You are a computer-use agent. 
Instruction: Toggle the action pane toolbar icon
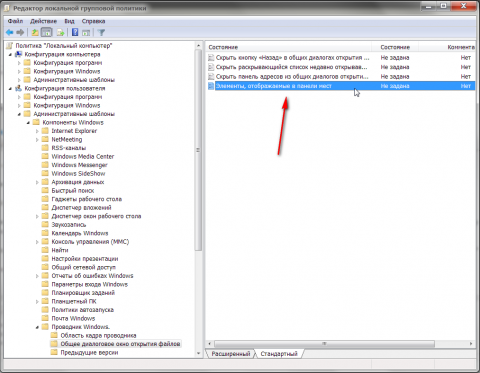pyautogui.click(x=86, y=32)
